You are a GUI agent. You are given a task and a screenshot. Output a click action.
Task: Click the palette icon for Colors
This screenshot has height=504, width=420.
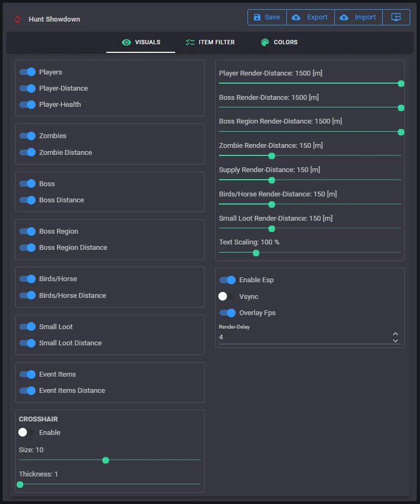[x=265, y=42]
